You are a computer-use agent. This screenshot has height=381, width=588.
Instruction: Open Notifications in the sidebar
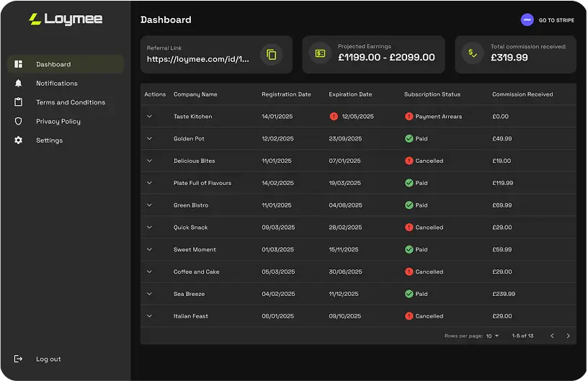point(56,84)
